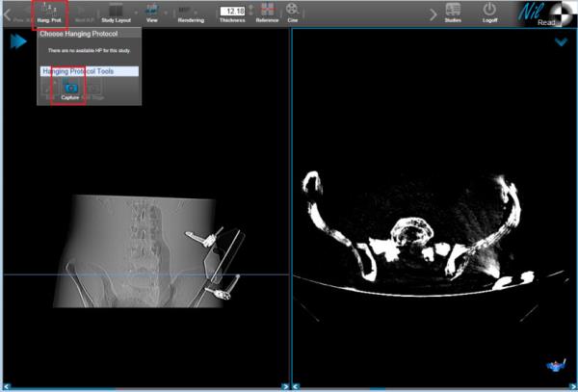This screenshot has height=392, width=578.
Task: Select the Hanging Protocol Tools header
Action: [x=89, y=71]
